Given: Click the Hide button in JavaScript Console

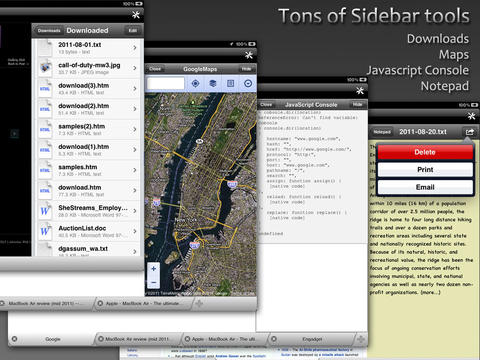Looking at the screenshot, I should [x=357, y=105].
